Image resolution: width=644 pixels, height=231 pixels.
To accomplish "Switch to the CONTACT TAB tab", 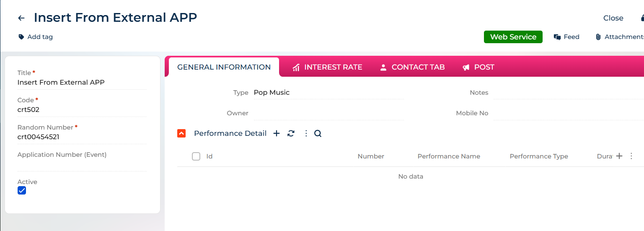I will click(x=412, y=67).
